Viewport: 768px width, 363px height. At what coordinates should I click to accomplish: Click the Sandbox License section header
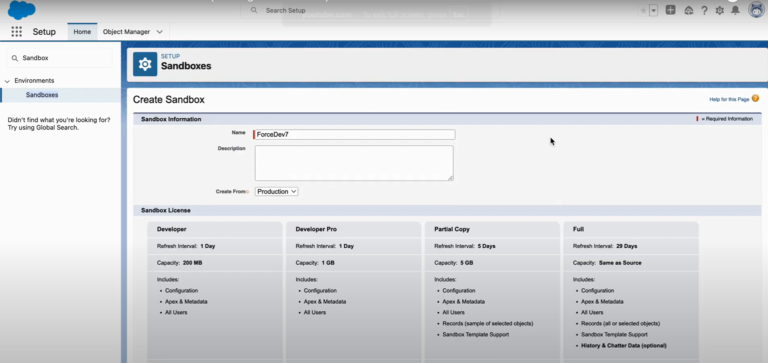click(x=166, y=210)
